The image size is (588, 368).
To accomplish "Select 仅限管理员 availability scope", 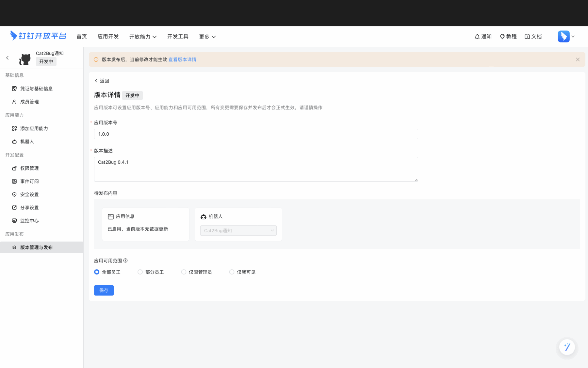I will (x=184, y=272).
